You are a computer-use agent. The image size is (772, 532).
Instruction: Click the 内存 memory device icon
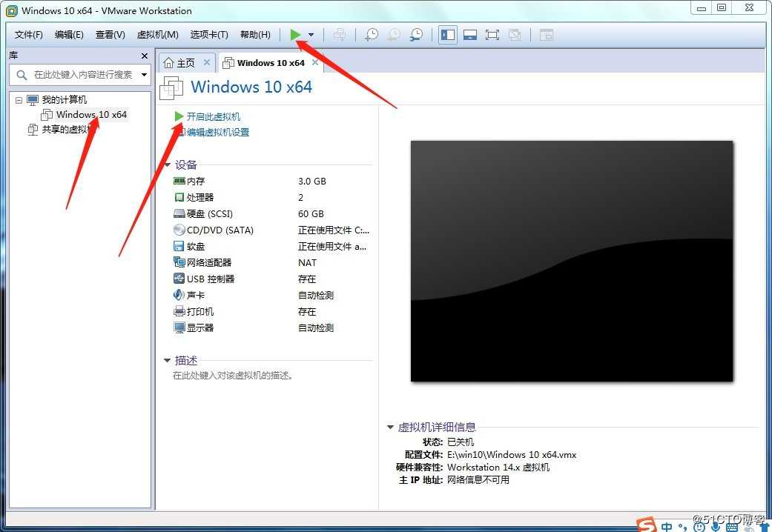click(179, 181)
